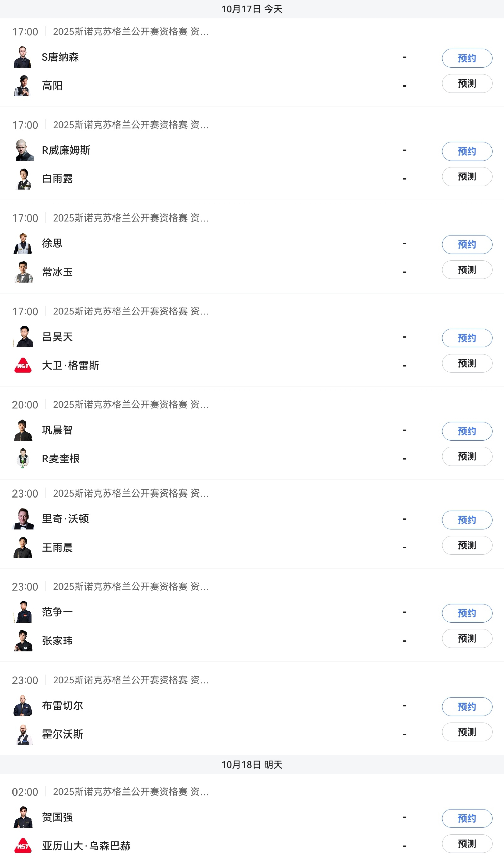Click S唐纳森 player avatar
The width and height of the screenshot is (504, 868).
23,57
